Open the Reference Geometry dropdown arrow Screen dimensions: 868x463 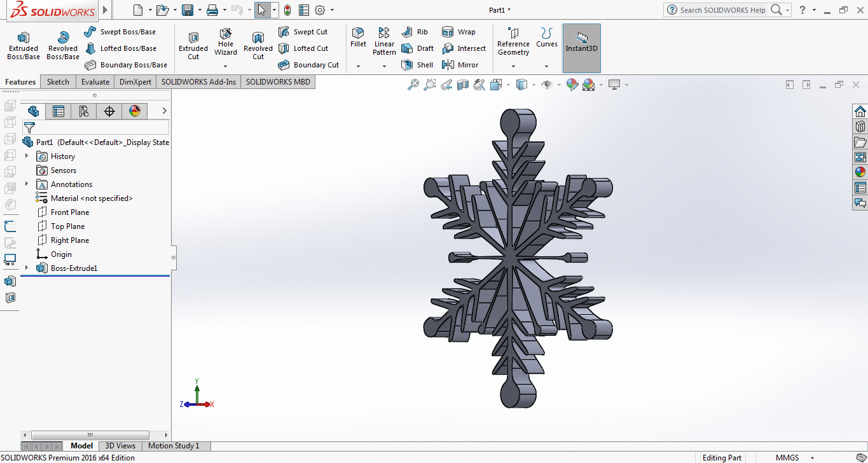point(513,66)
